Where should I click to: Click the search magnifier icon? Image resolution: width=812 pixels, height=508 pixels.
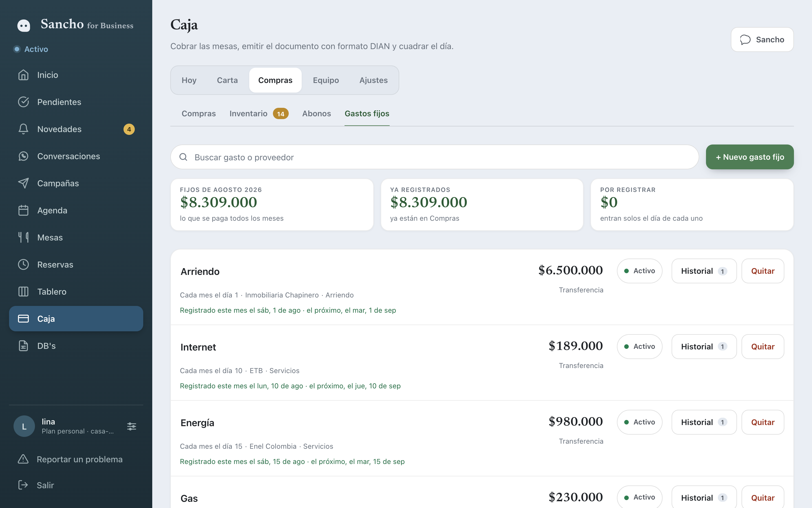pyautogui.click(x=183, y=157)
